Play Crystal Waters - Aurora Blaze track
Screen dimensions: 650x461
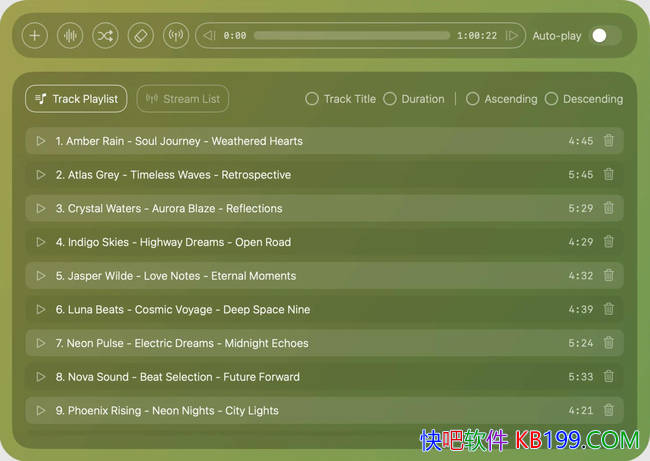click(41, 208)
